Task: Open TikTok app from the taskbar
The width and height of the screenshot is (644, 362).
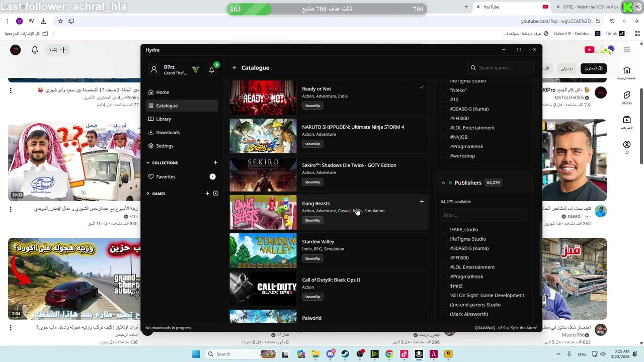Action: pyautogui.click(x=404, y=354)
